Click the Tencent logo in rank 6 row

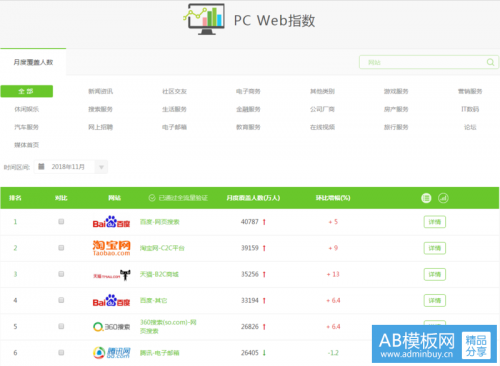(x=111, y=353)
